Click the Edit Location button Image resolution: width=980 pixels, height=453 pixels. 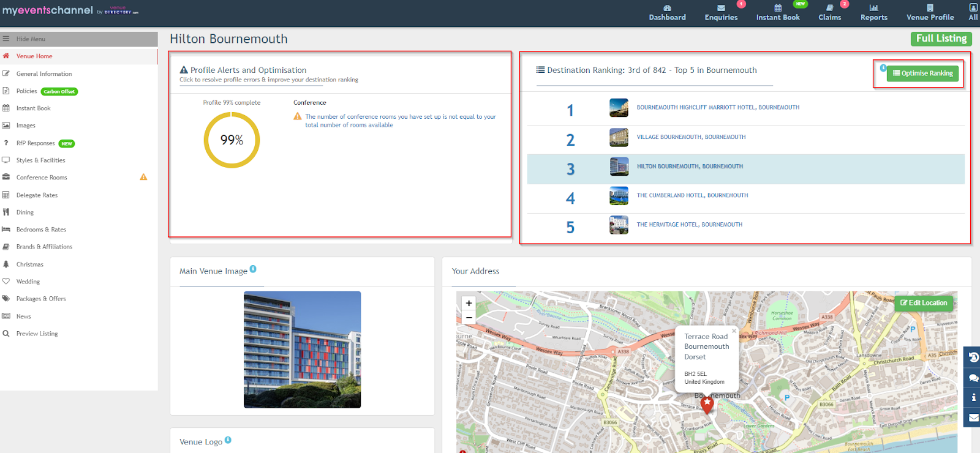click(924, 303)
